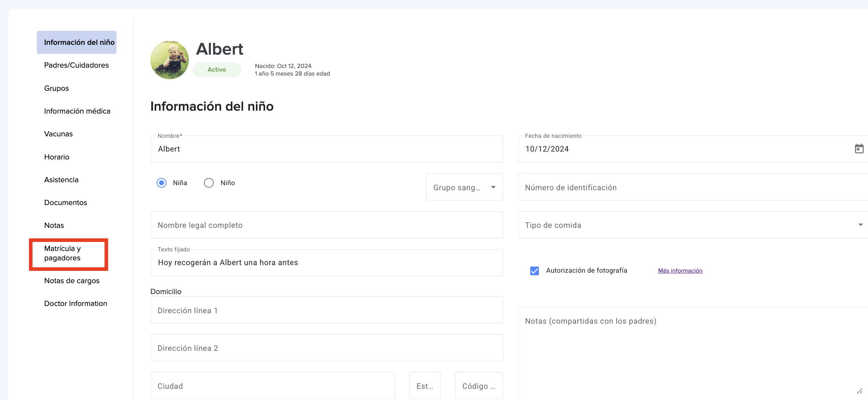The width and height of the screenshot is (868, 400).
Task: Click Albert's profile photo
Action: pyautogui.click(x=170, y=60)
